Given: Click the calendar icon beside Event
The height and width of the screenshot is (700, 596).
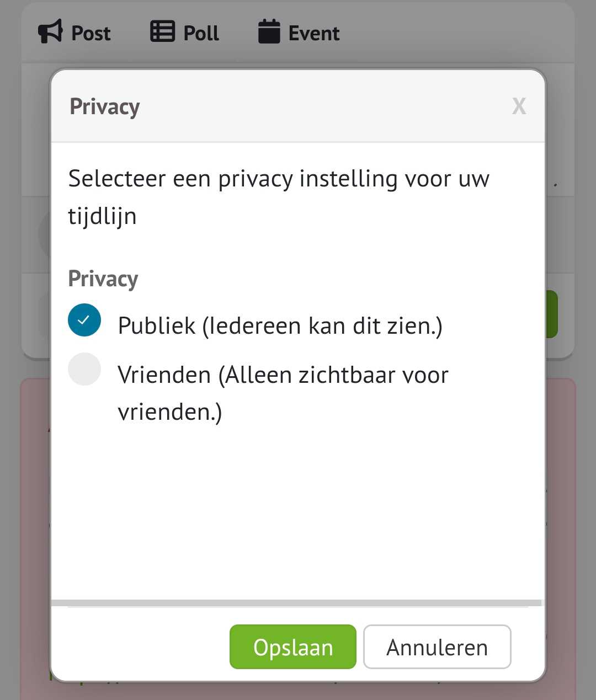Looking at the screenshot, I should click(269, 32).
